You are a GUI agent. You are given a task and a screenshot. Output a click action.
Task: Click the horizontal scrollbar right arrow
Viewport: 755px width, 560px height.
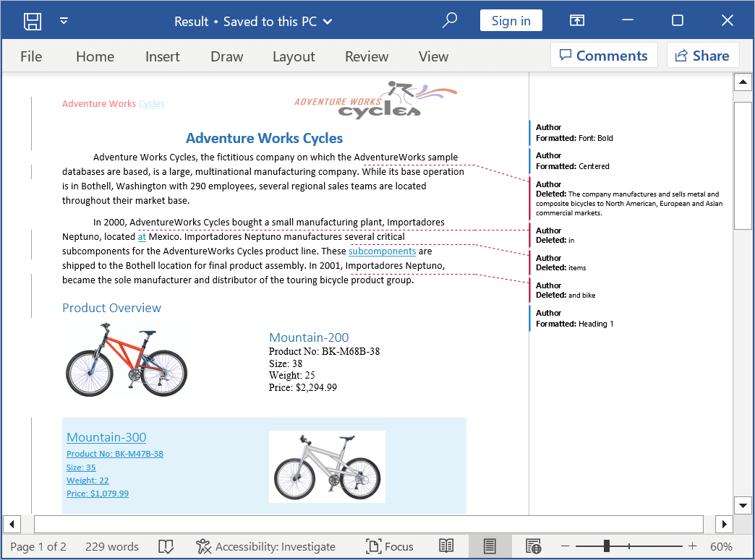pyautogui.click(x=724, y=524)
